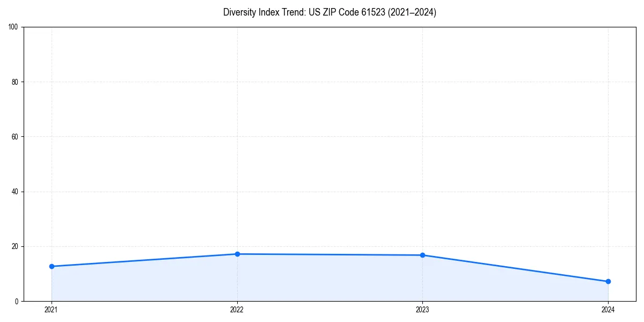Viewport: 644px width, 322px height.
Task: Click the 0 y-axis tick label
Action: click(x=16, y=302)
